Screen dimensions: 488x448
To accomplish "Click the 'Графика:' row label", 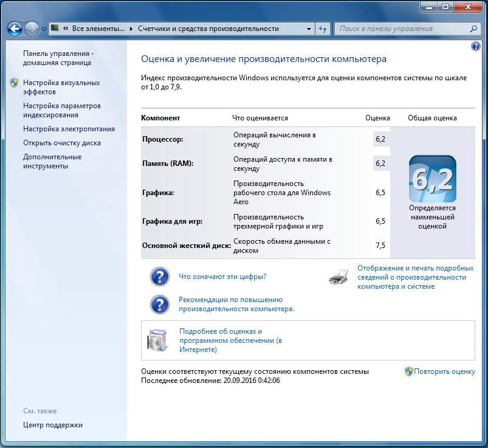I will coord(158,193).
